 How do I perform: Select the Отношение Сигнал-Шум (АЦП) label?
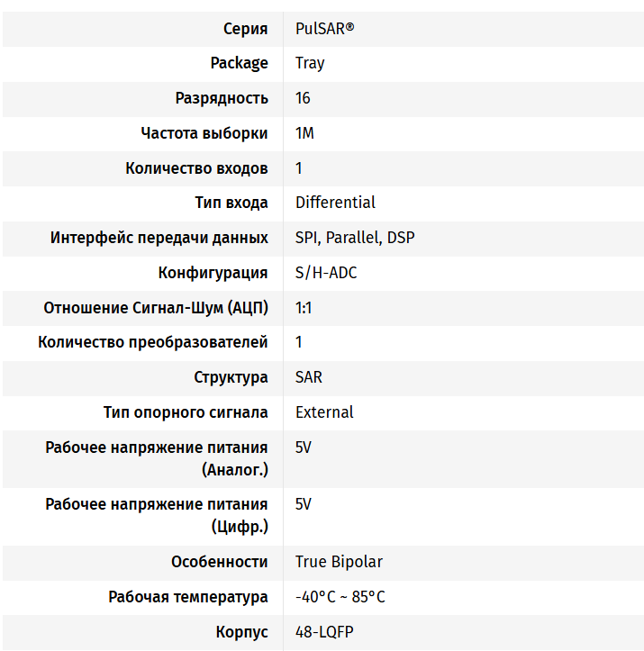(x=156, y=308)
